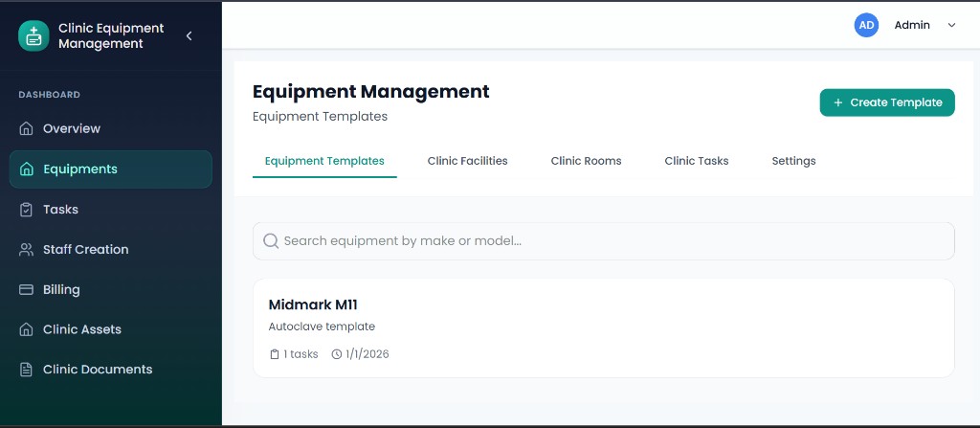
Task: Click the Equipment Management heading
Action: [x=371, y=91]
